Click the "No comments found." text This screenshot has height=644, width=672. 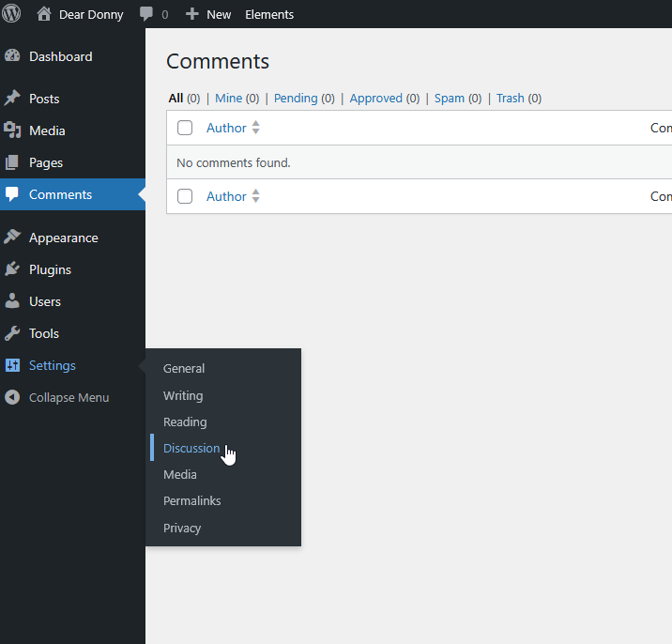pos(234,163)
